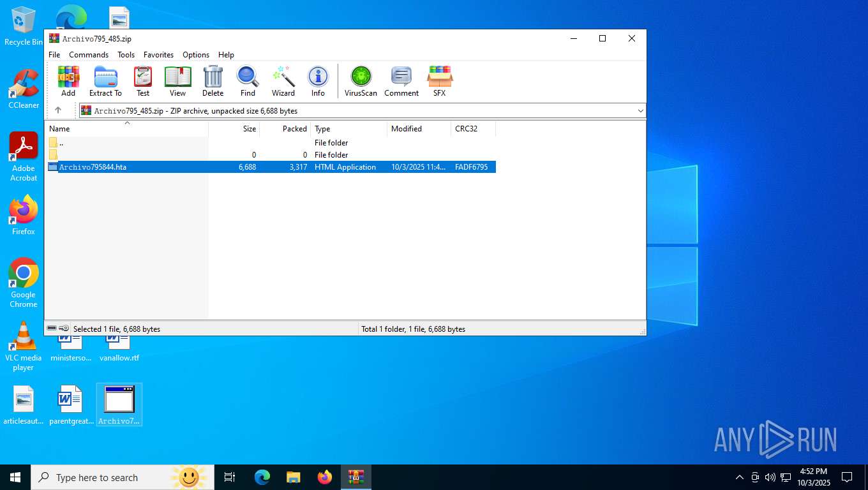Open the Commands menu

(x=89, y=55)
